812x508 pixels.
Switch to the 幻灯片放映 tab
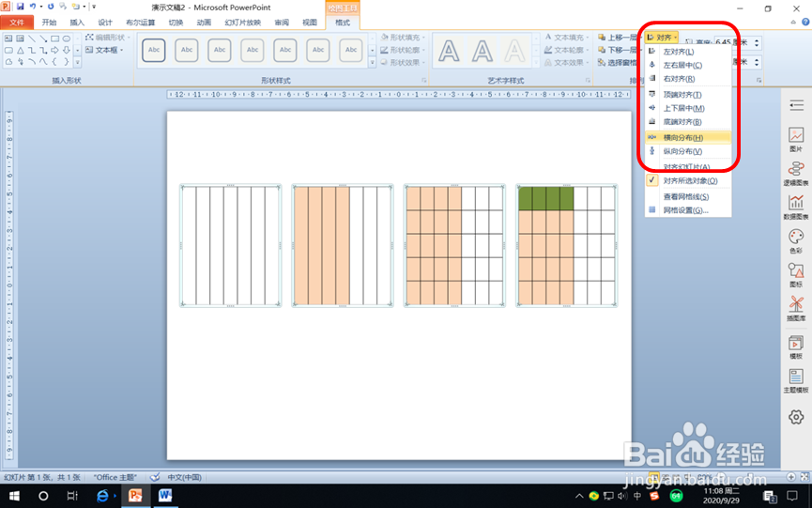242,23
